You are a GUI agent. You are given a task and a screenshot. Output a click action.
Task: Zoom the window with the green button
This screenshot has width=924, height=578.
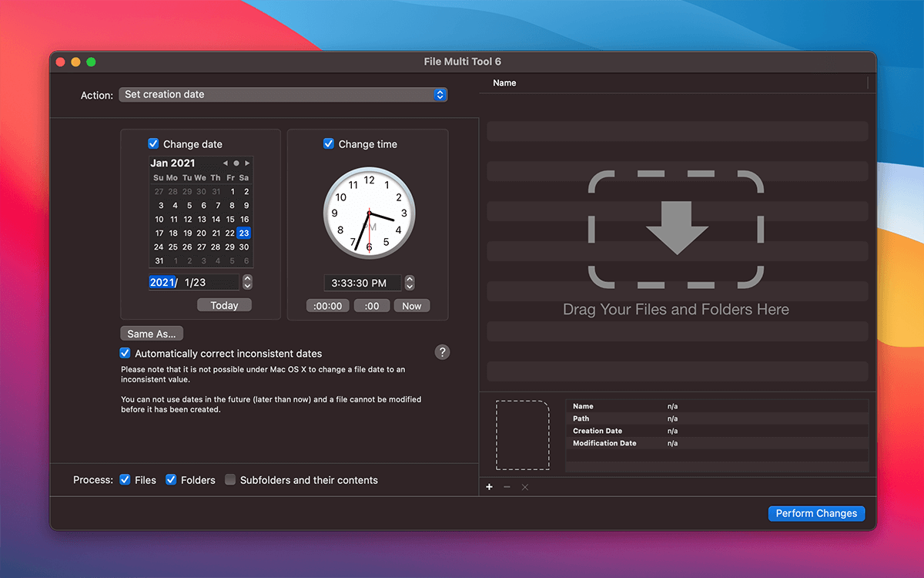[x=91, y=62]
